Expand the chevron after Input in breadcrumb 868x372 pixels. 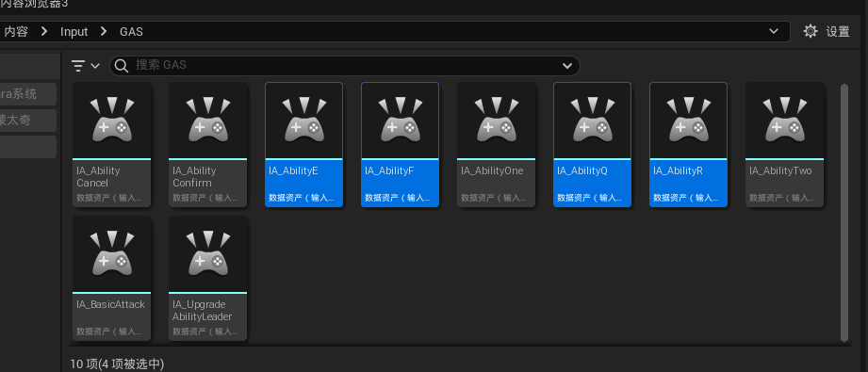pyautogui.click(x=104, y=32)
